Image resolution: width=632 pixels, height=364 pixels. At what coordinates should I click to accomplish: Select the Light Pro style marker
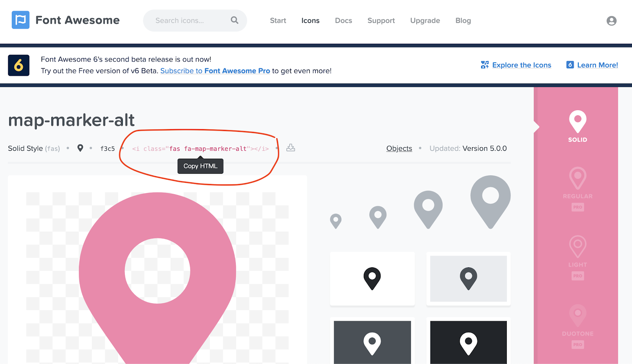pos(577,246)
